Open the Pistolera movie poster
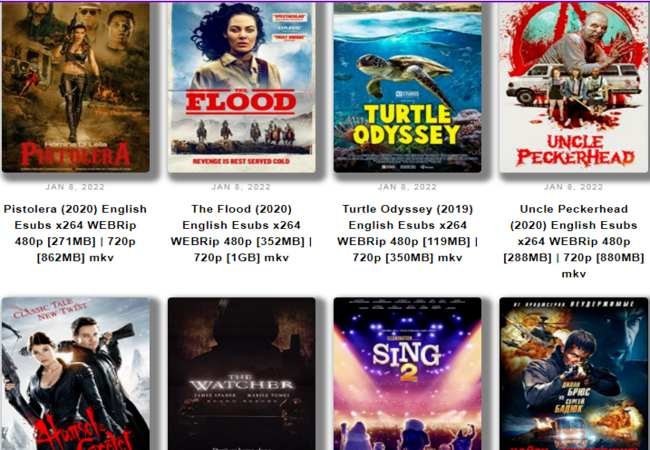The image size is (650, 450). (75, 87)
